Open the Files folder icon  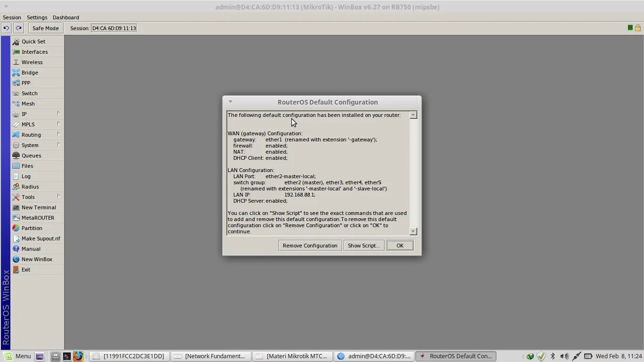point(16,166)
